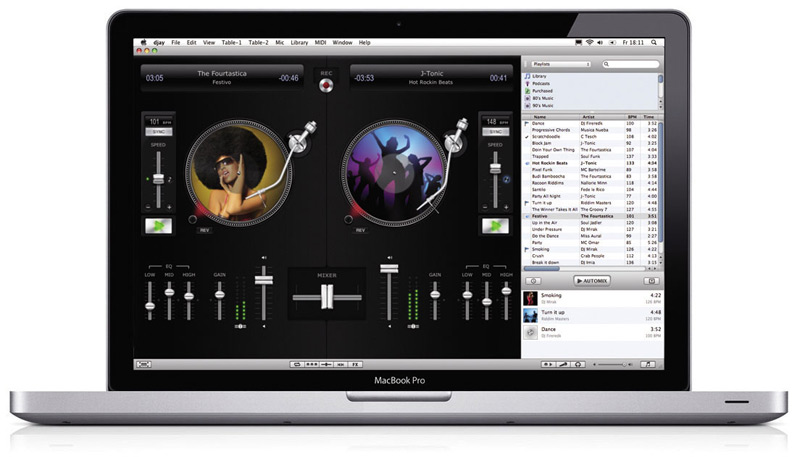Viewport: 800px width, 457px height.
Task: Sort tracks by the BPM column header
Action: (633, 117)
